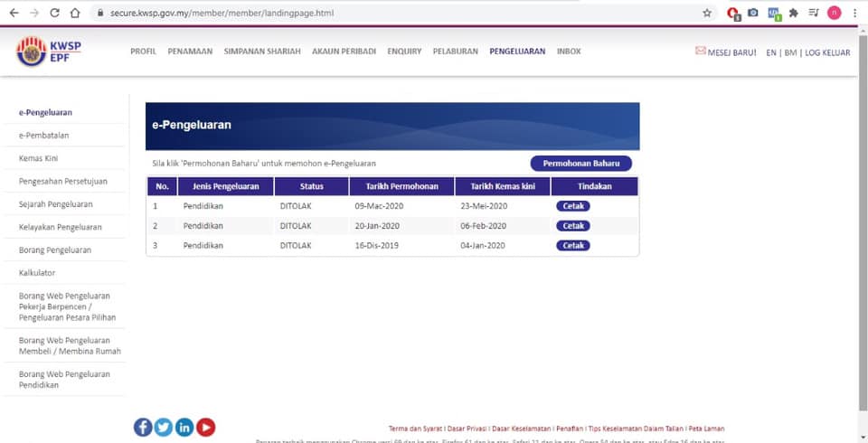Select e-Pembatalan in the sidebar
Viewport: 868px width, 443px height.
(x=43, y=135)
